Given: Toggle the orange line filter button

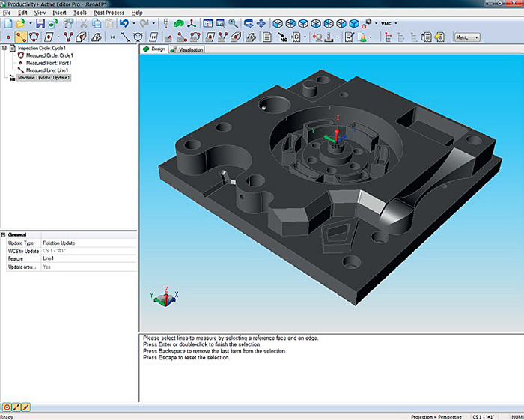Looking at the screenshot, I should 16,407.
